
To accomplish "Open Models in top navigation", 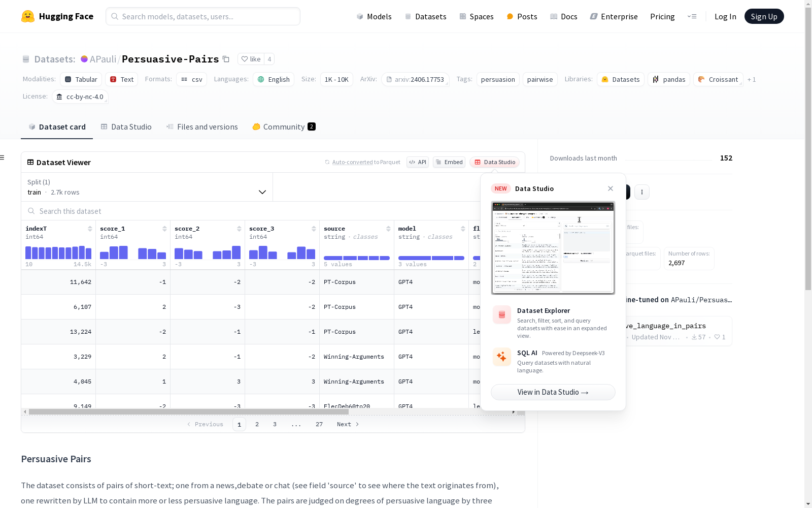I will pyautogui.click(x=374, y=16).
